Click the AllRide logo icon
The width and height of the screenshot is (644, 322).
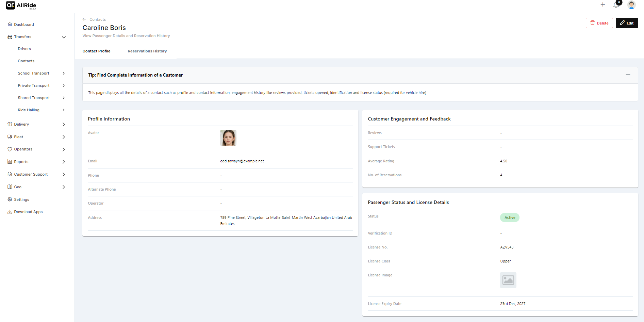tap(11, 5)
